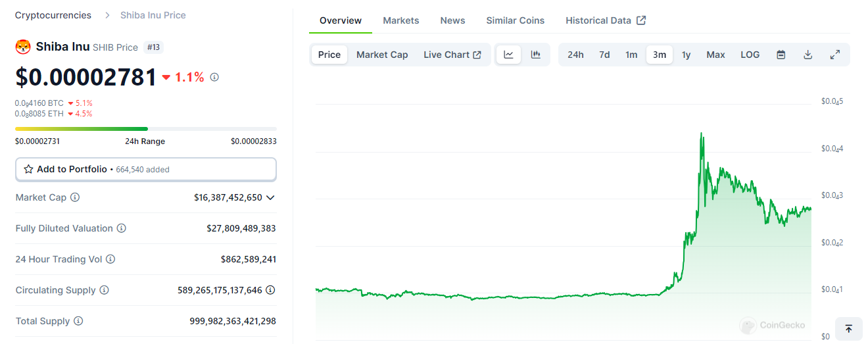The width and height of the screenshot is (868, 344).
Task: Click the 999,982,363,421,298 total supply value
Action: 233,321
